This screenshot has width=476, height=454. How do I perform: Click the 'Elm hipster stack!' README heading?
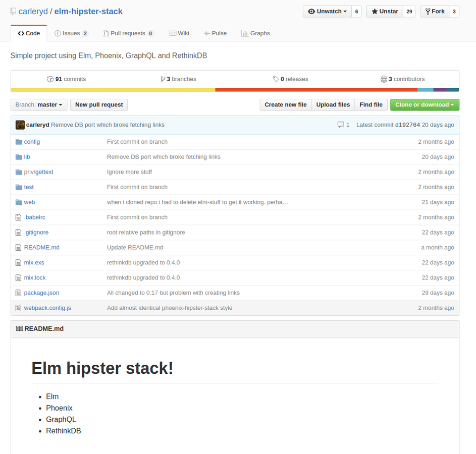click(x=102, y=368)
